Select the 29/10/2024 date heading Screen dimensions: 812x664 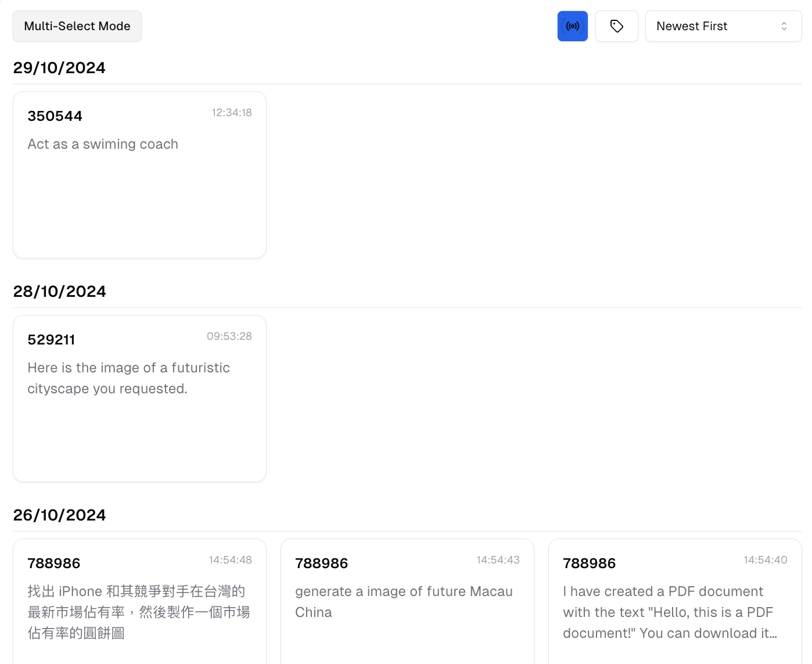point(59,68)
